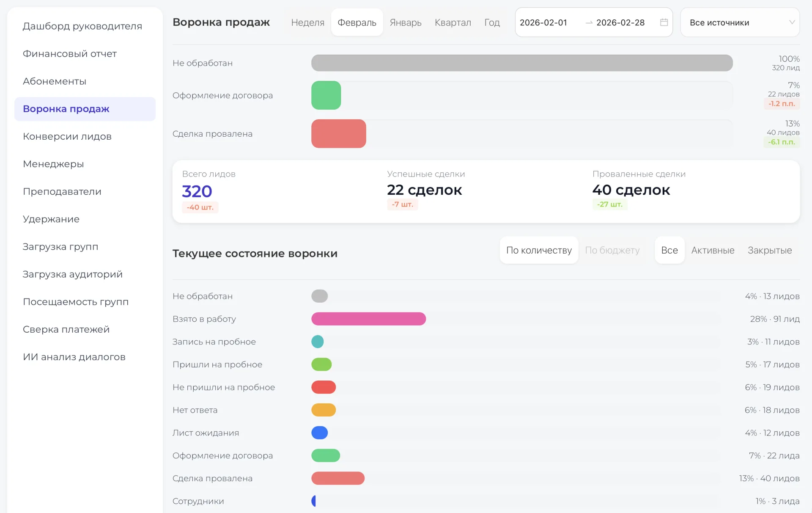This screenshot has height=513, width=812.
Task: Click '3% · 11 лидов' value
Action: click(773, 342)
